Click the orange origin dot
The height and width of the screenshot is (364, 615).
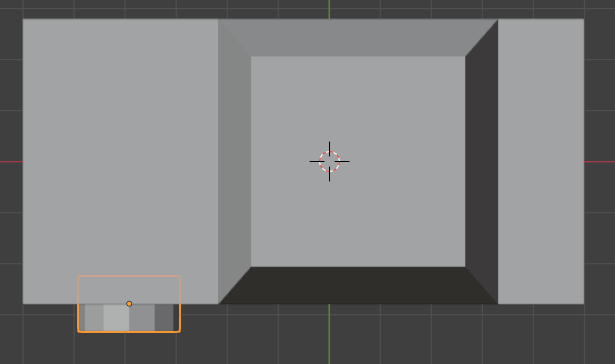(129, 304)
